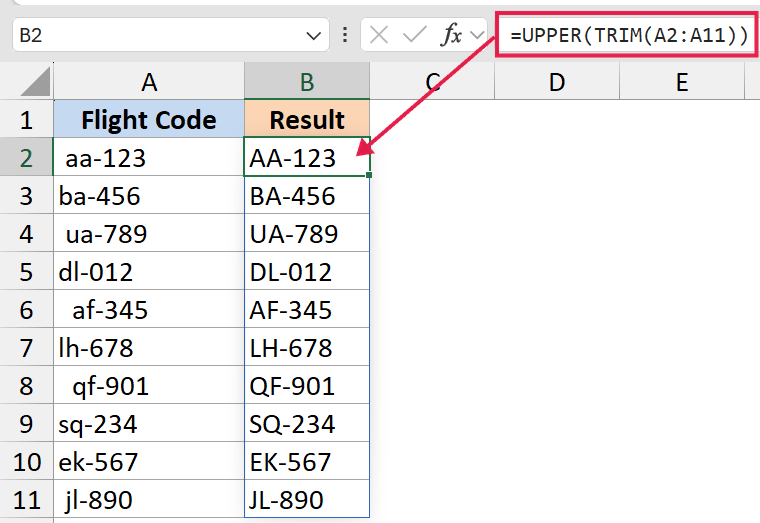Select the cell containing lh-678

click(x=149, y=347)
